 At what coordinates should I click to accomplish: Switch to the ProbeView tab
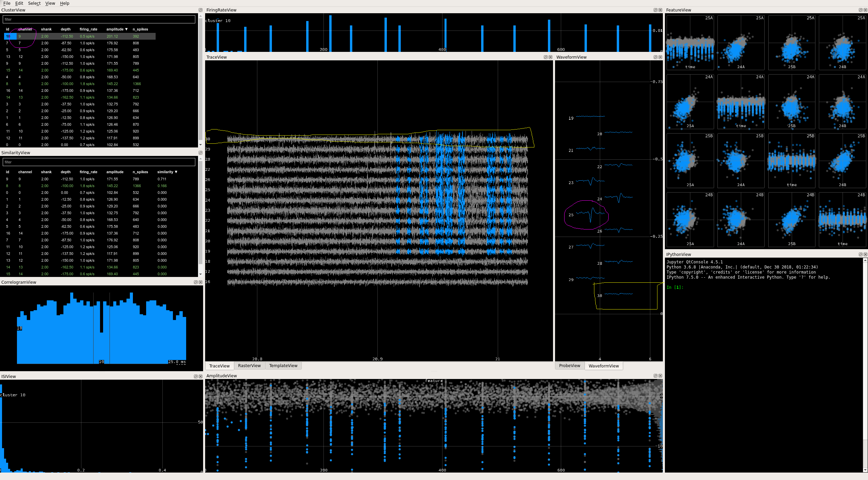pyautogui.click(x=569, y=365)
